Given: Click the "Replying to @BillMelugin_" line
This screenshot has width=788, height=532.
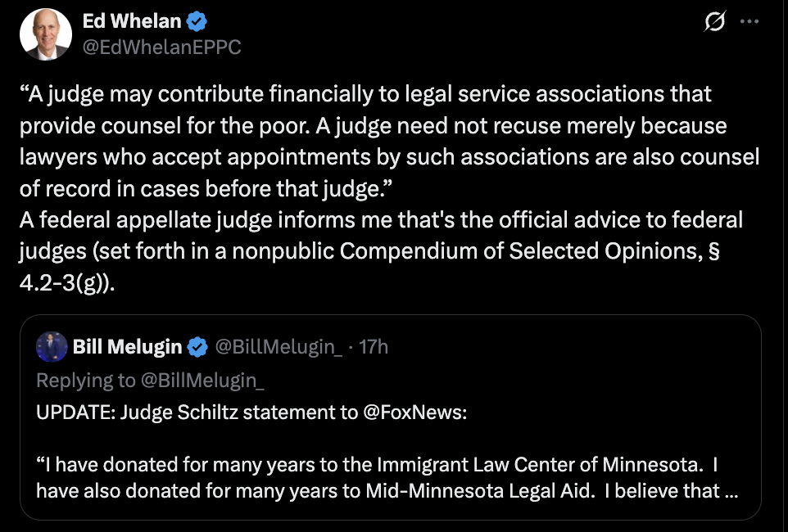Looking at the screenshot, I should [x=151, y=380].
